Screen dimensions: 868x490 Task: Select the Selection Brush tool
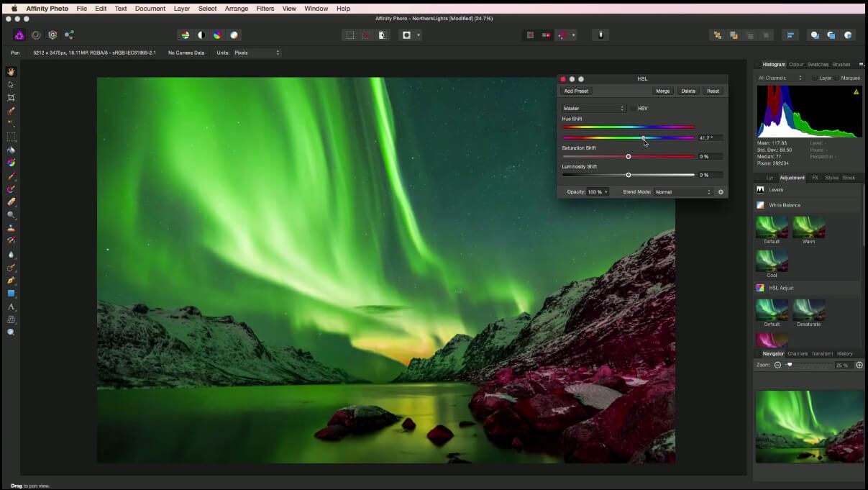11,111
